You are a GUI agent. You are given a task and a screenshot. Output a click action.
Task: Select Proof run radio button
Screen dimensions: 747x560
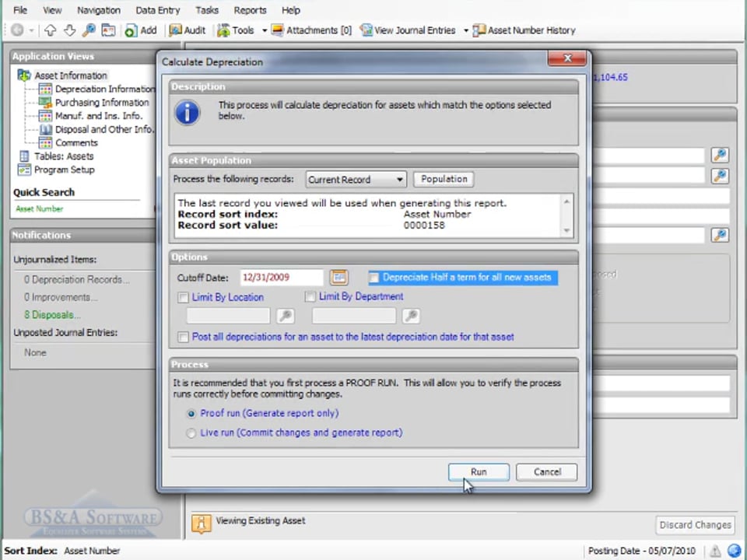[191, 414]
